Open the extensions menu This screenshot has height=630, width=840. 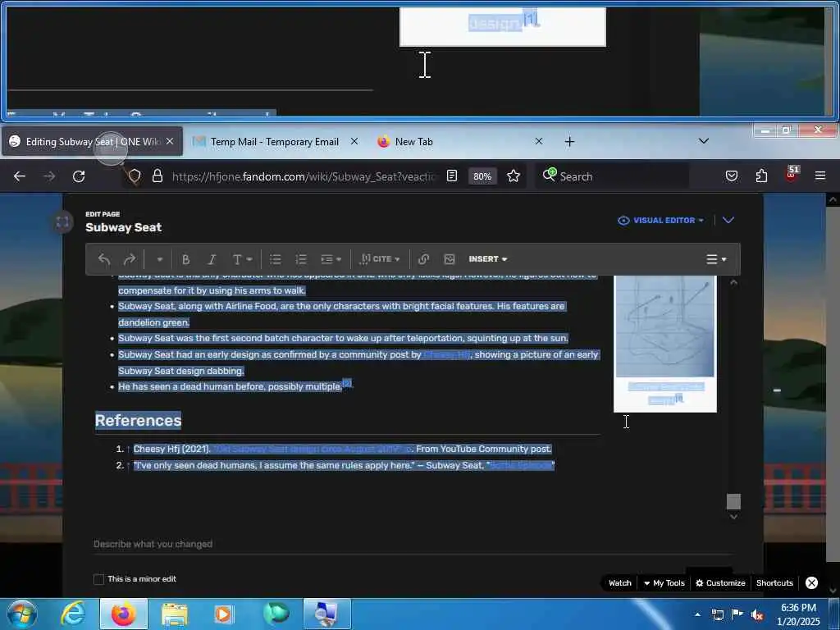pos(761,176)
